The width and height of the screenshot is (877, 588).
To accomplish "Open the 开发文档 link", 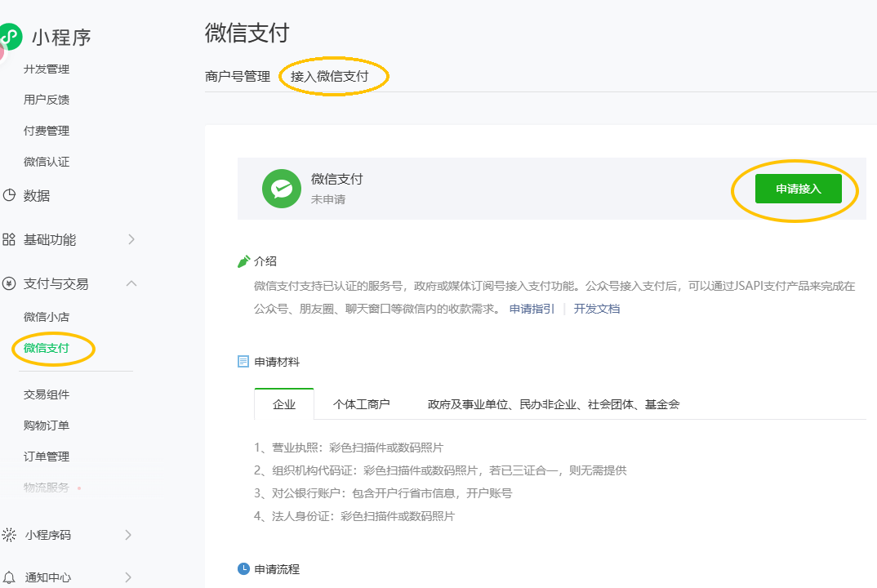I will 597,309.
